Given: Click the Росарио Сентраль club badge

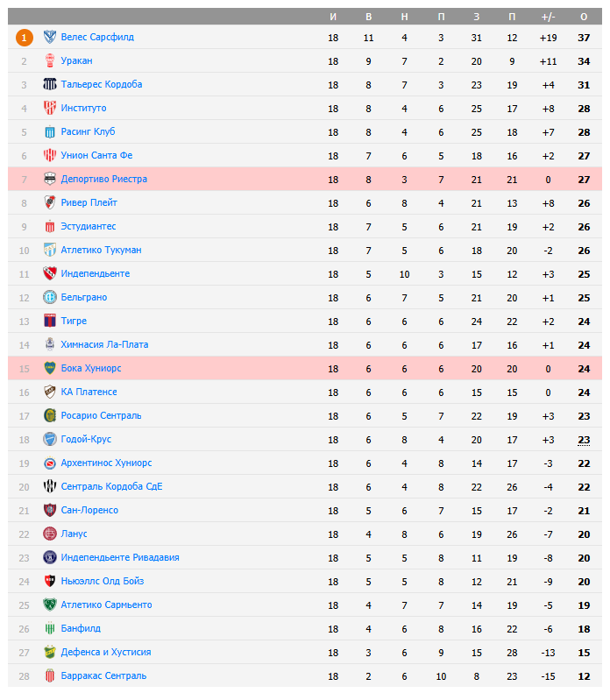Looking at the screenshot, I should click(50, 415).
